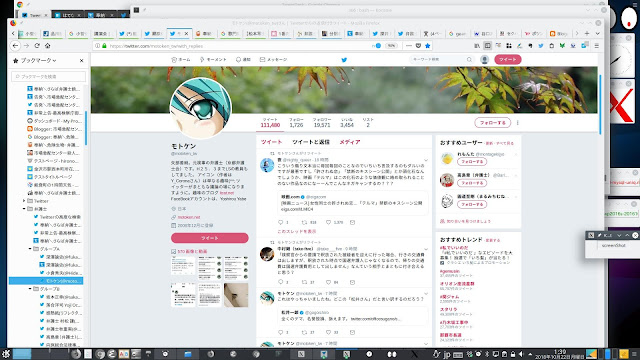
Task: Toggle the sidebar via the sidebars toolbar icon
Action: pyautogui.click(x=487, y=46)
